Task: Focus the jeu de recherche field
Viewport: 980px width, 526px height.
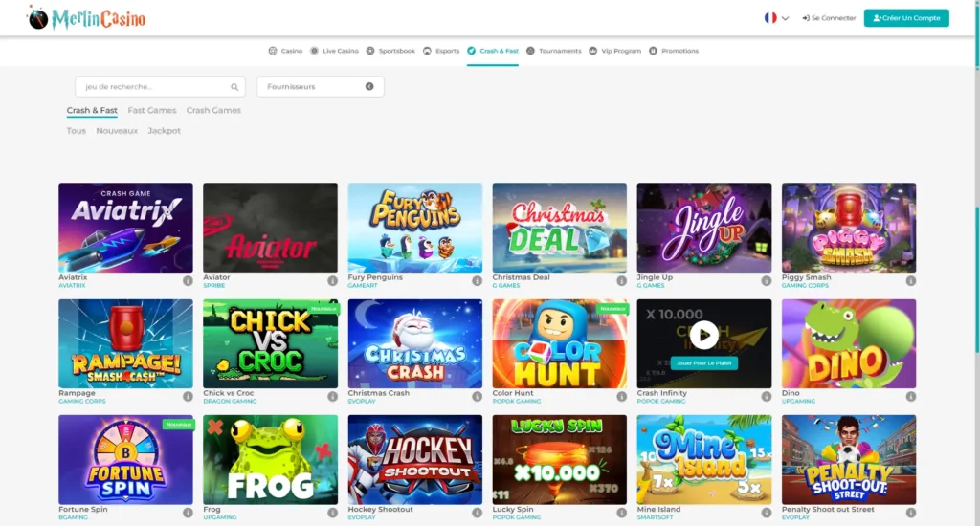Action: click(x=160, y=87)
